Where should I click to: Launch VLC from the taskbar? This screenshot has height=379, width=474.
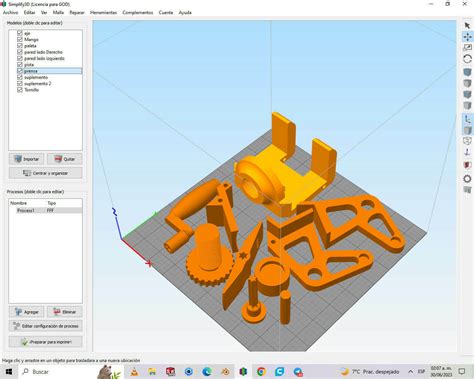click(x=134, y=371)
